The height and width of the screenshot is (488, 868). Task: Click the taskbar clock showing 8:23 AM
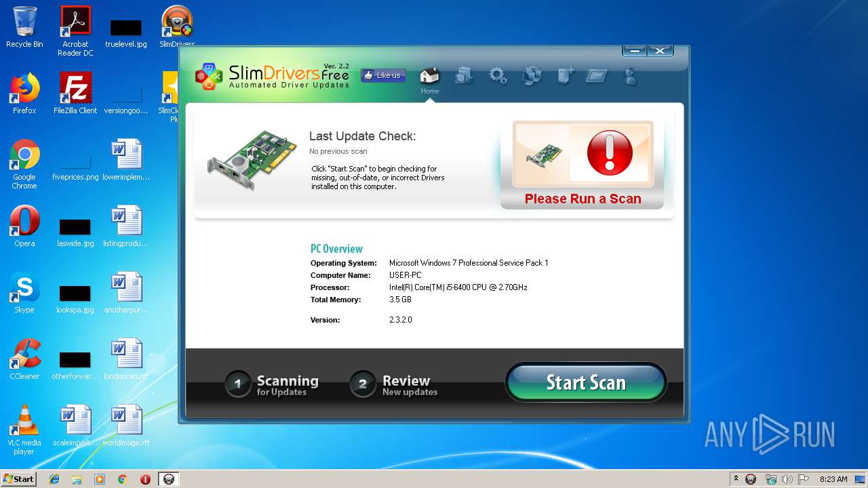pos(833,479)
